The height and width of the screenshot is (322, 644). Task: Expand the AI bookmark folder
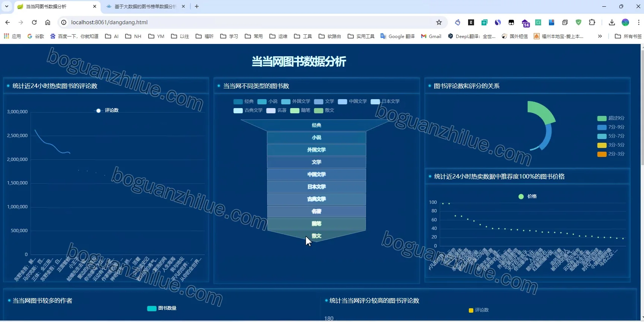tap(112, 36)
